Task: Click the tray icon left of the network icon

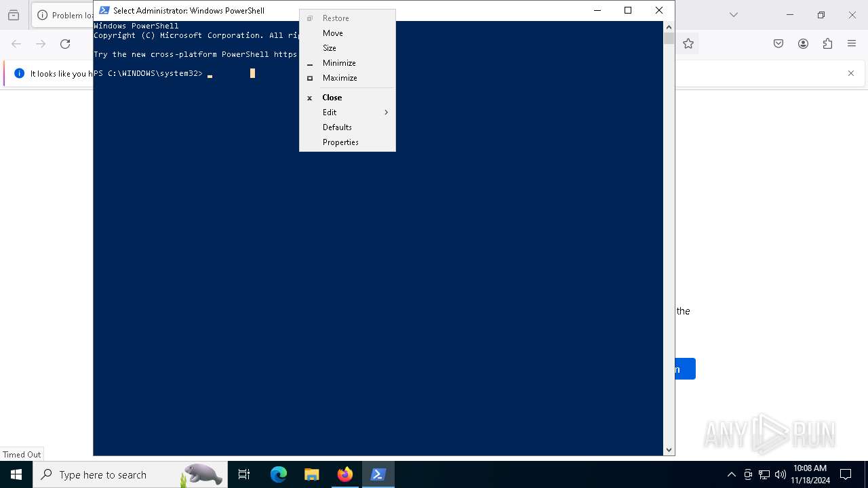Action: tap(748, 474)
